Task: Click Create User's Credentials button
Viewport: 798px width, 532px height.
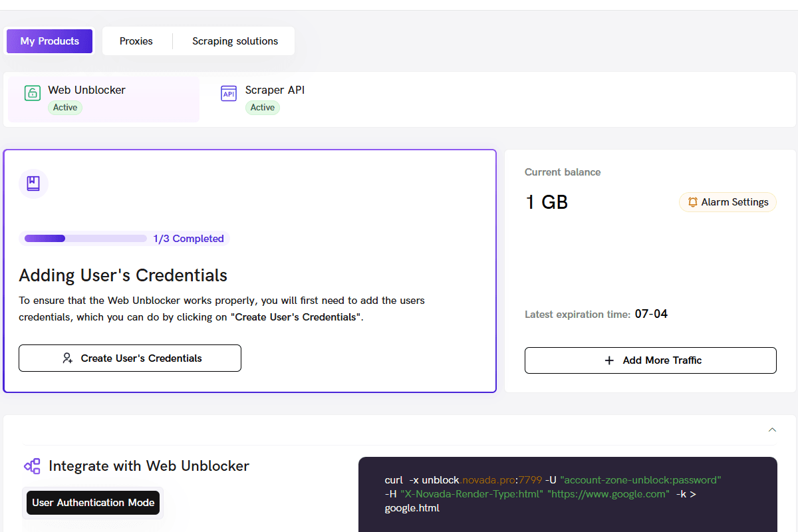Action: click(x=130, y=358)
